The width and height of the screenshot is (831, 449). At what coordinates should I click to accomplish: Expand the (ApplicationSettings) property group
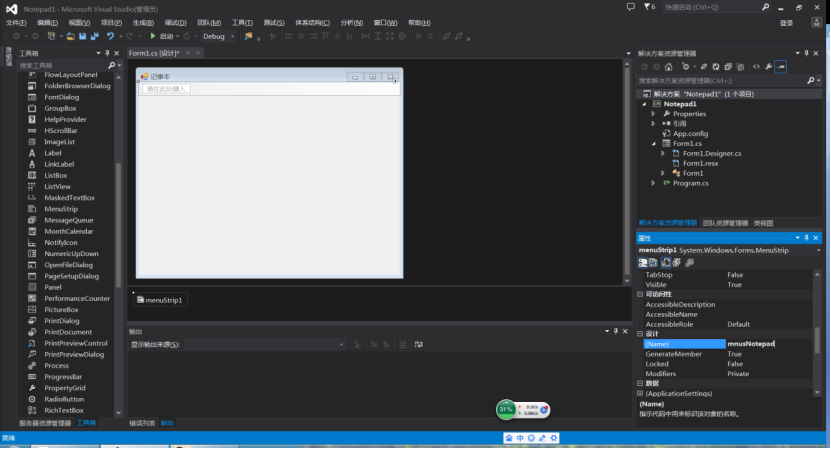640,393
